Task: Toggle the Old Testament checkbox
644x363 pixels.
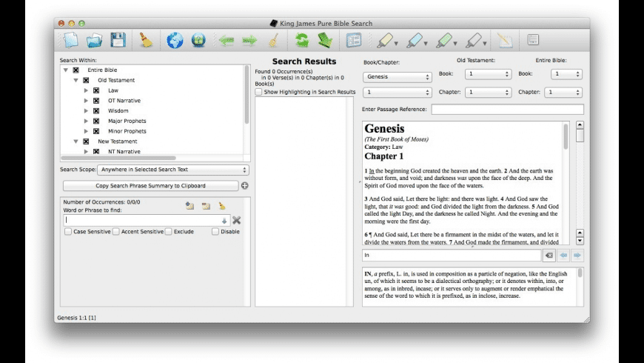Action: [x=86, y=80]
